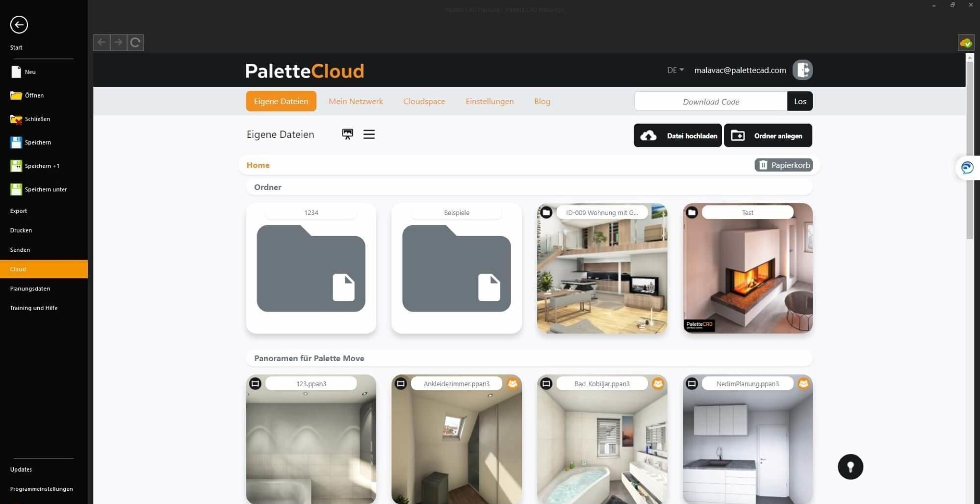The width and height of the screenshot is (980, 504).
Task: Click the browser forward arrow icon
Action: coord(118,43)
